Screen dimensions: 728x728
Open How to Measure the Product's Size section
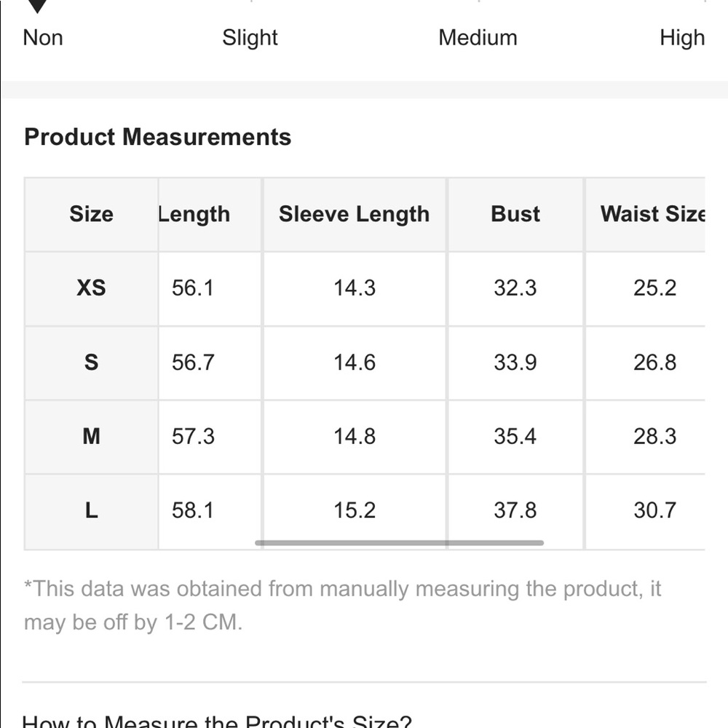coord(217,722)
